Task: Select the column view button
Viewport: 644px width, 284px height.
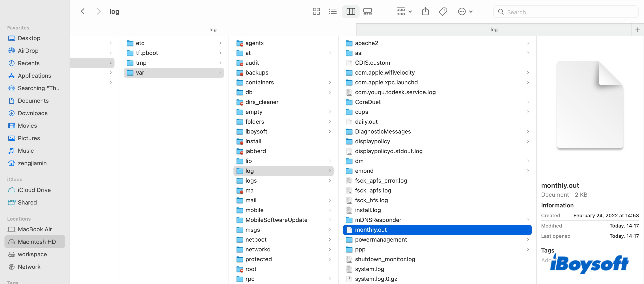Action: [x=350, y=11]
